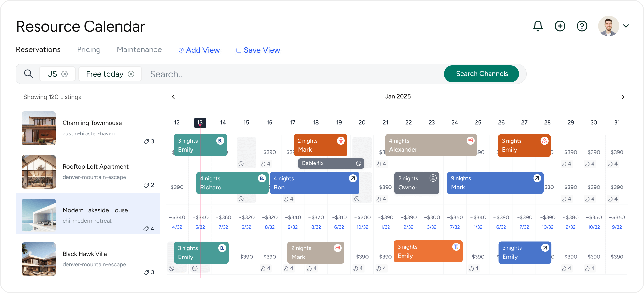Viewport: 644px width, 293px height.
Task: Go to next month with right chevron
Action: click(x=623, y=97)
